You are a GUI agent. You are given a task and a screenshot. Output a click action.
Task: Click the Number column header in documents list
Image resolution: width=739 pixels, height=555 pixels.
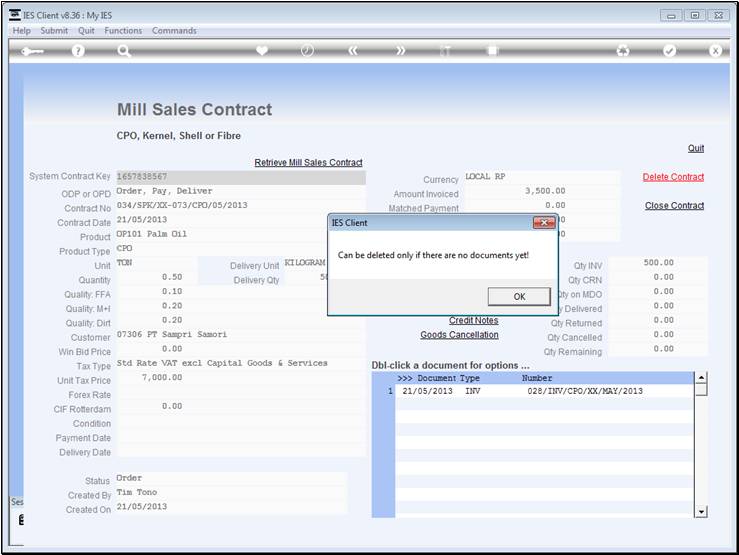click(x=536, y=378)
